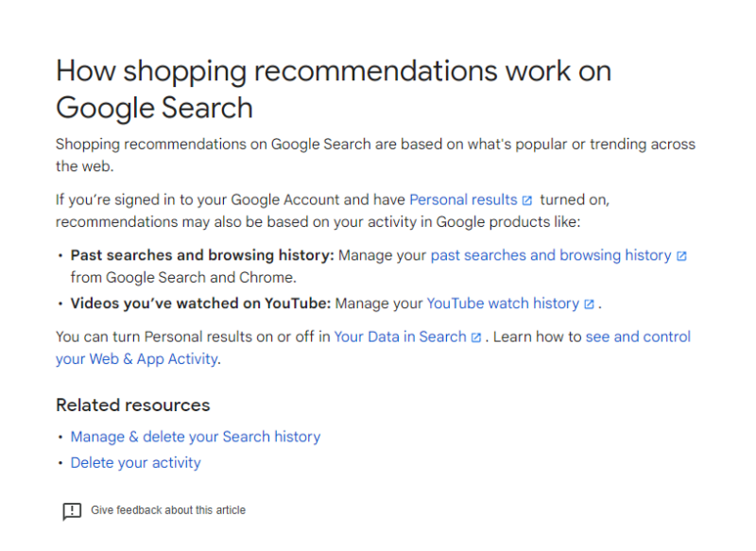
Task: Open the Personal results link
Action: (462, 200)
